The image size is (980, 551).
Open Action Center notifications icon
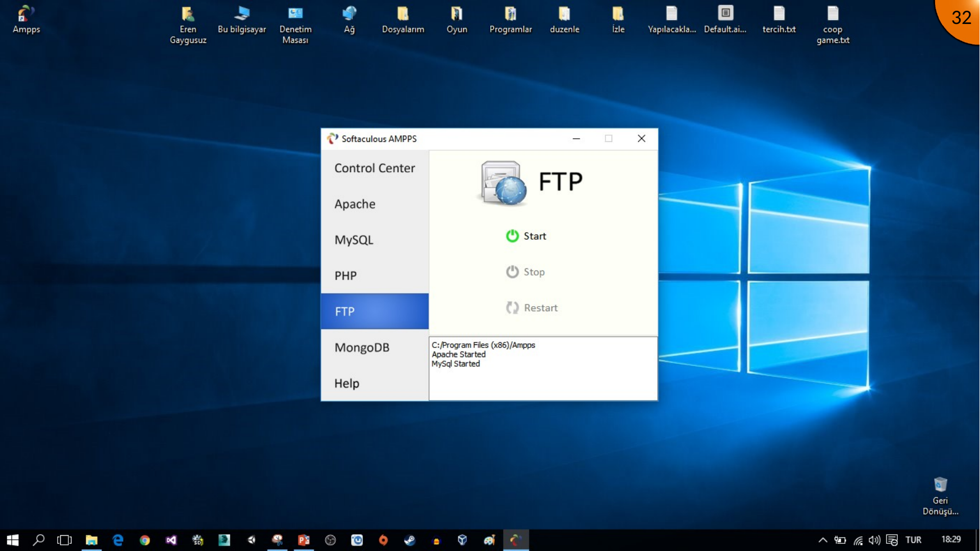892,540
